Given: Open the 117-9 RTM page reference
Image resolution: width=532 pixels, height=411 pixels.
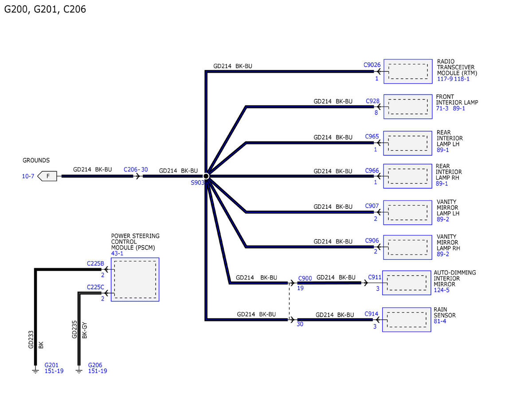Looking at the screenshot, I should pyautogui.click(x=445, y=79).
